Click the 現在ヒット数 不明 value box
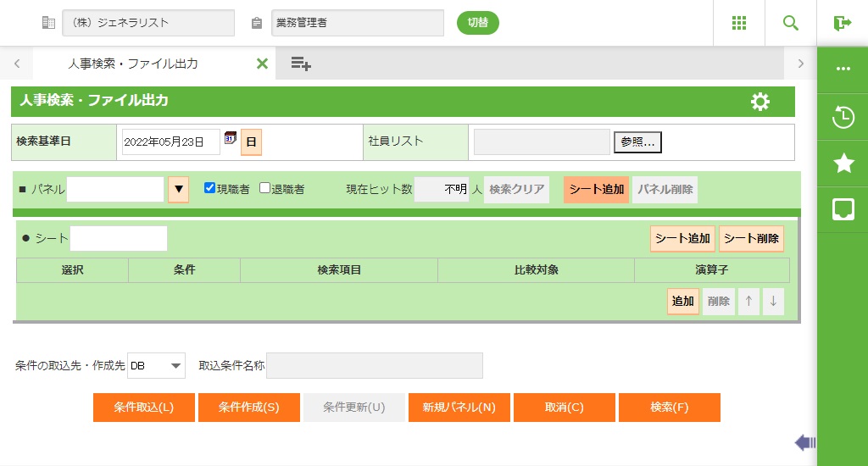Viewport: 868px width, 466px height. coord(442,189)
